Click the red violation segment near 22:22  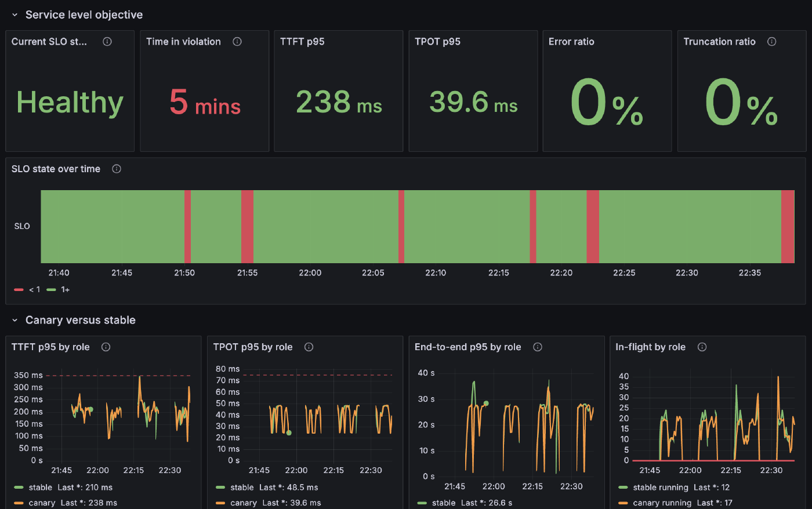point(593,227)
